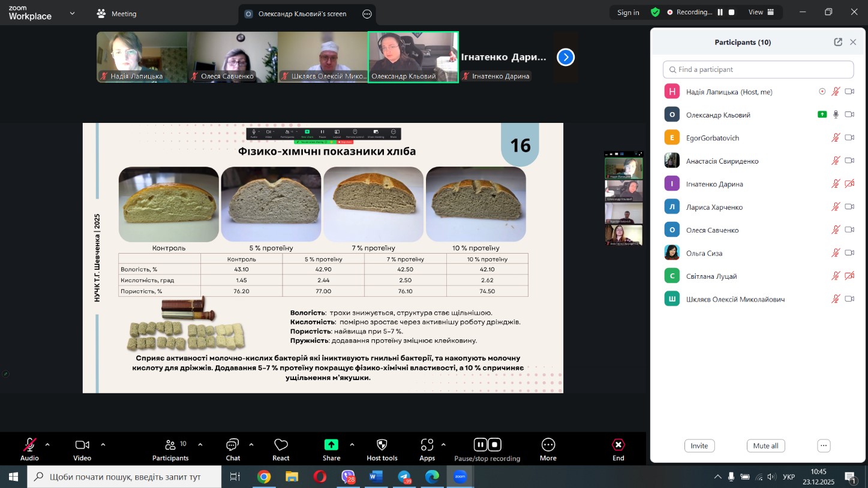Click the Mute all button
The width and height of the screenshot is (868, 488).
pos(765,445)
